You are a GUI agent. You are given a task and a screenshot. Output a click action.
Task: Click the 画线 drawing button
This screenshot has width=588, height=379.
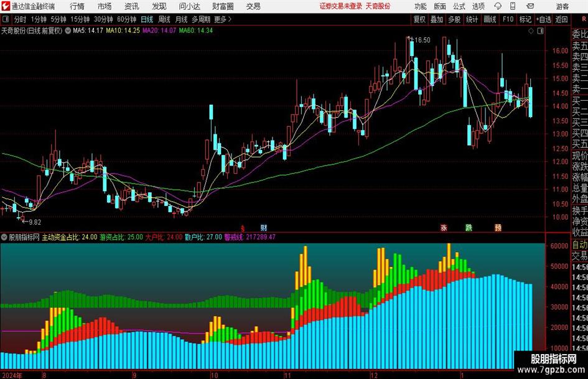[490, 19]
